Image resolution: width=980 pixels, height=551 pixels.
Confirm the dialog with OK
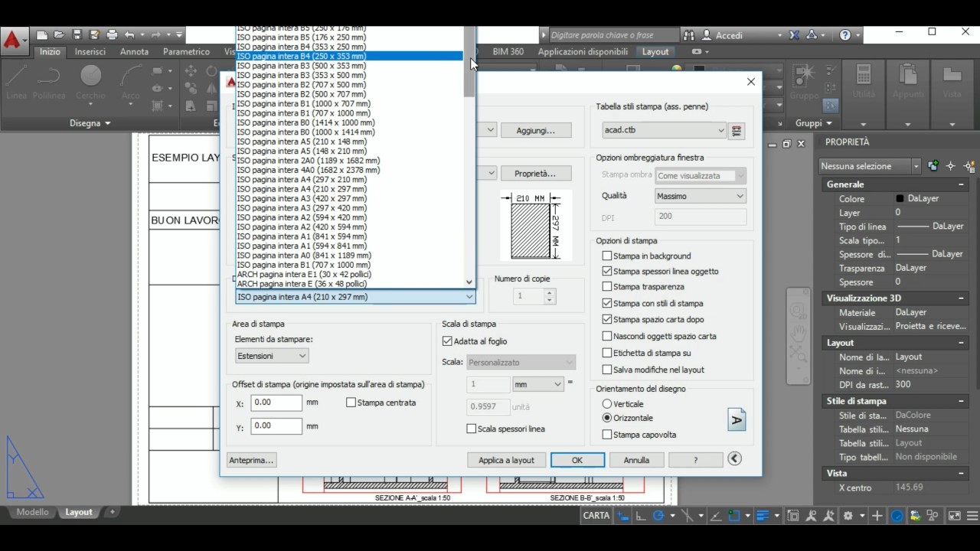577,460
